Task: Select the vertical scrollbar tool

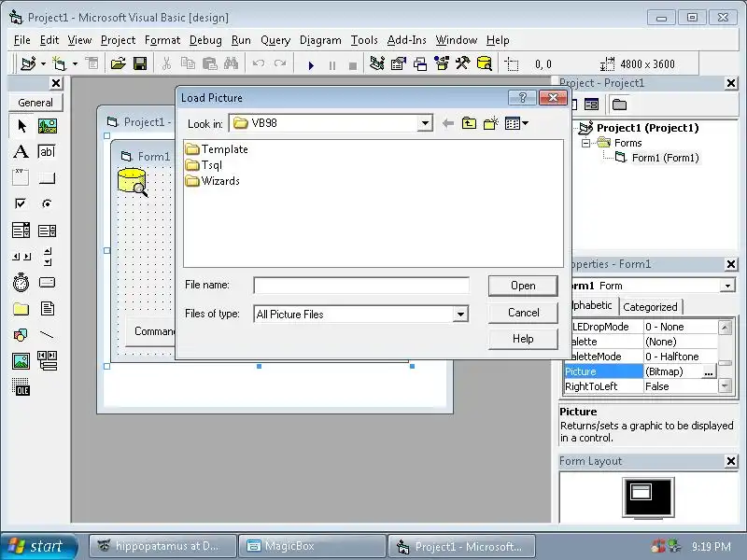Action: coord(48,257)
